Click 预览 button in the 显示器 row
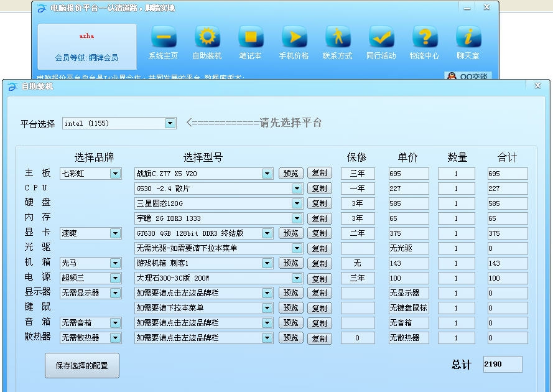Screen dimensions: 553x392 click(291, 293)
